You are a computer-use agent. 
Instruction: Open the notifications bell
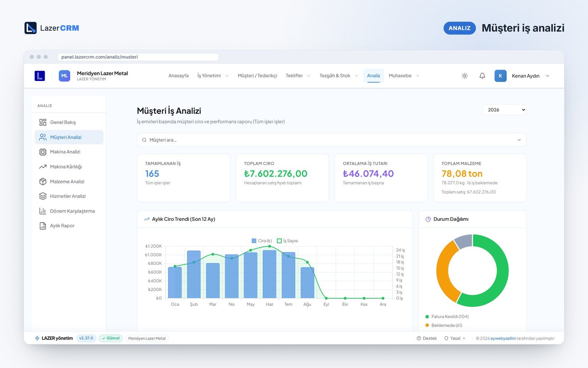pyautogui.click(x=482, y=76)
